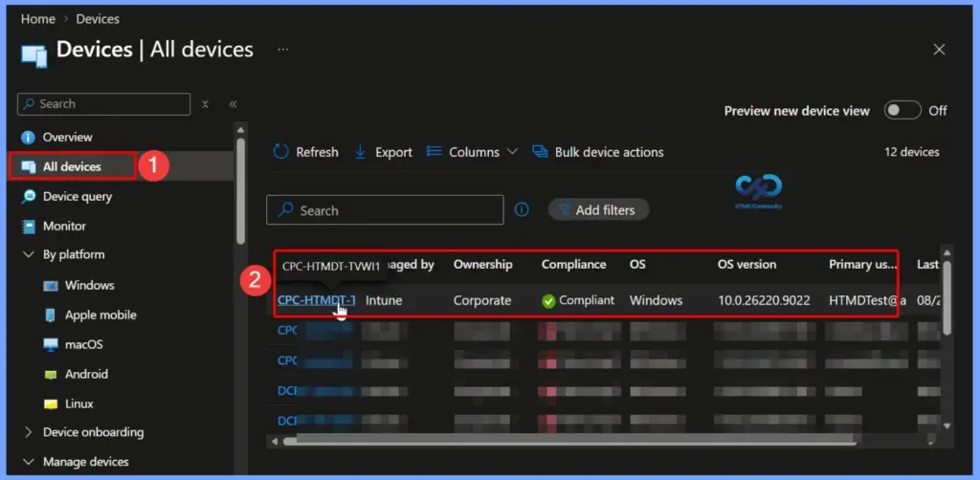Click the Add filters button

(599, 209)
